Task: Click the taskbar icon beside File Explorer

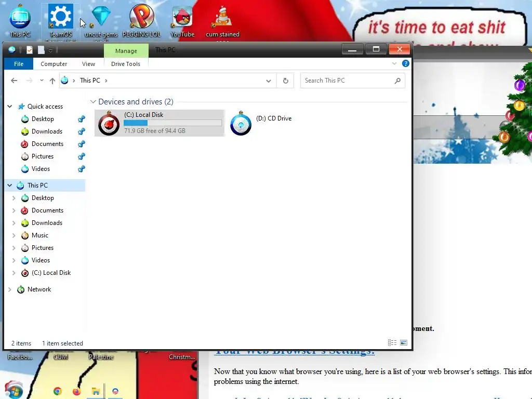Action: (115, 391)
